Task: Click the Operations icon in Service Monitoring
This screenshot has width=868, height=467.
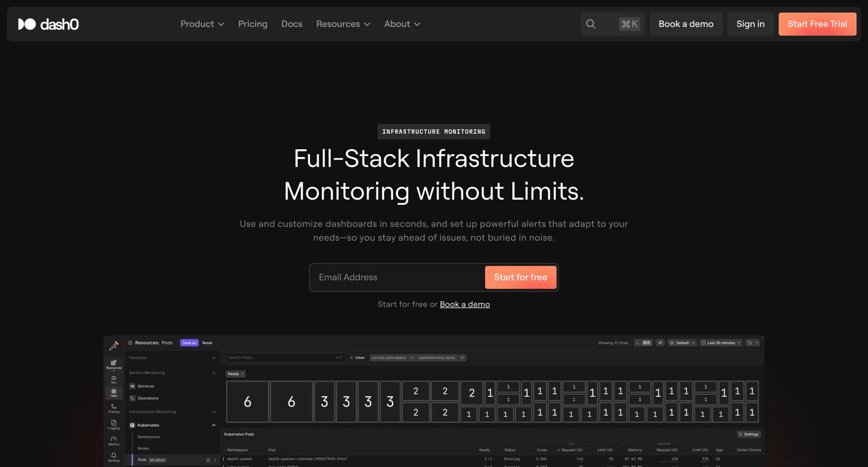Action: [x=132, y=398]
